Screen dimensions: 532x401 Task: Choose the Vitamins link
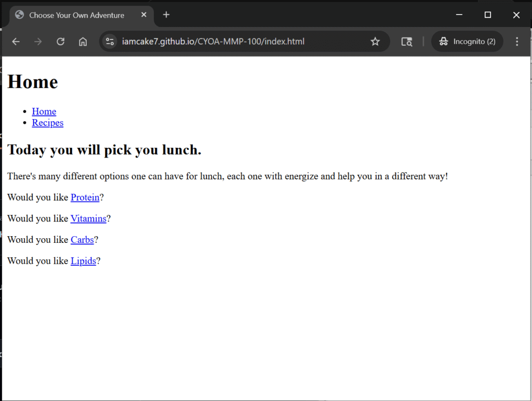coord(88,218)
